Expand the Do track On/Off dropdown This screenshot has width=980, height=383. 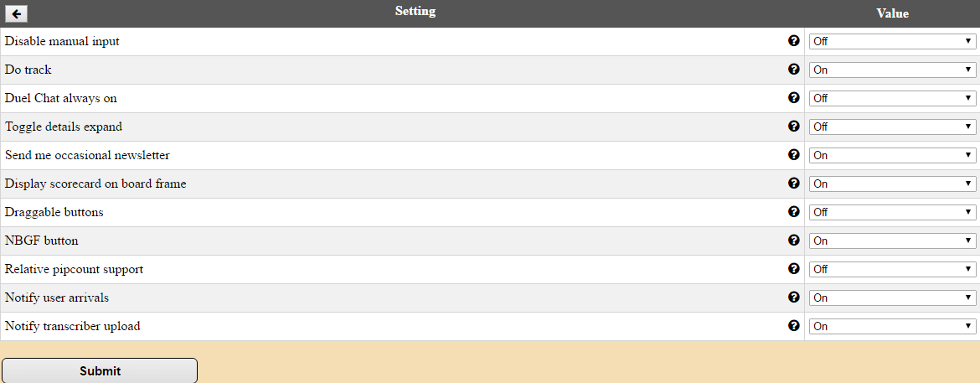pyautogui.click(x=892, y=70)
